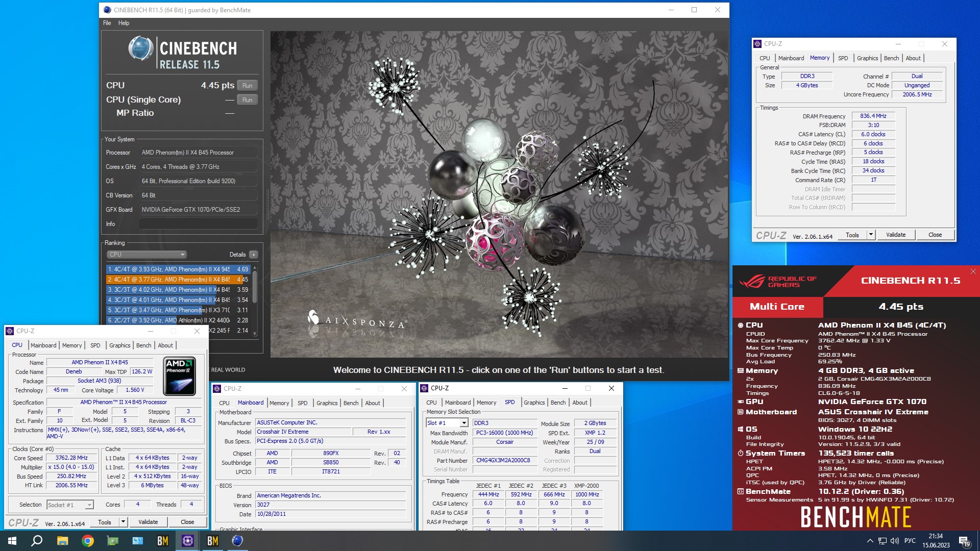Screen dimensions: 980x551
Task: Select ranking row 5 Phenom X3 710
Action: (x=178, y=310)
